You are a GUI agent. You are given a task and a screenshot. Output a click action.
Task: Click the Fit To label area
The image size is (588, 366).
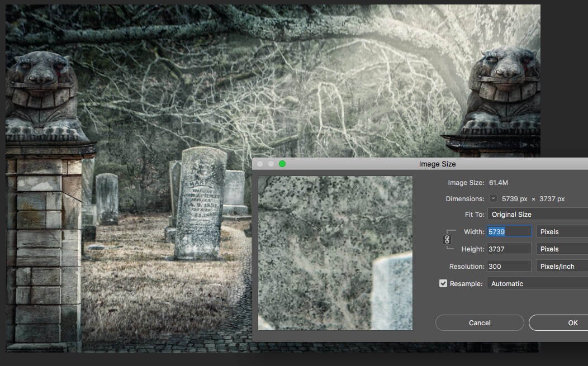475,213
